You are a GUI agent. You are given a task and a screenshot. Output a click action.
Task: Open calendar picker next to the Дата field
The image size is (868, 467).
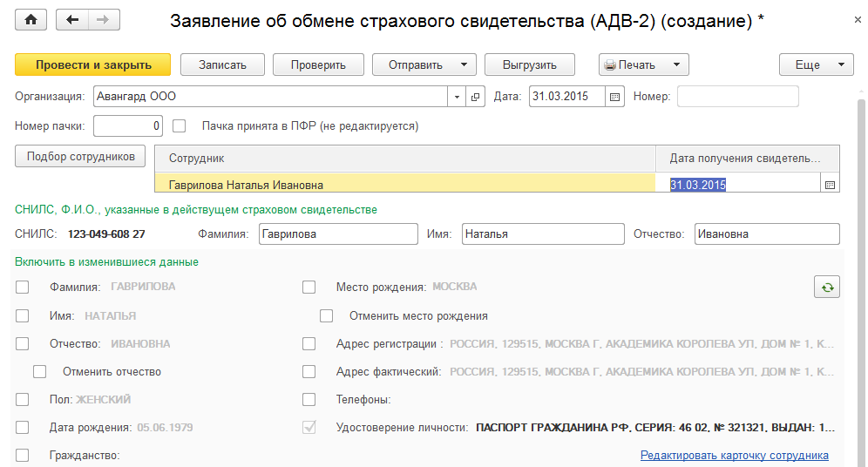point(614,97)
